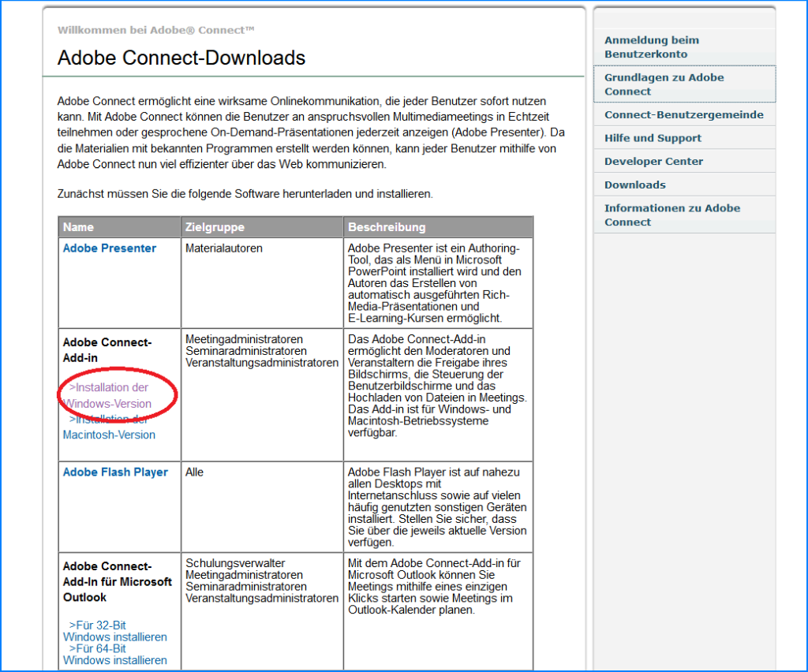Click the Adobe Connect-Downloads page heading
The height and width of the screenshot is (672, 808).
(181, 58)
